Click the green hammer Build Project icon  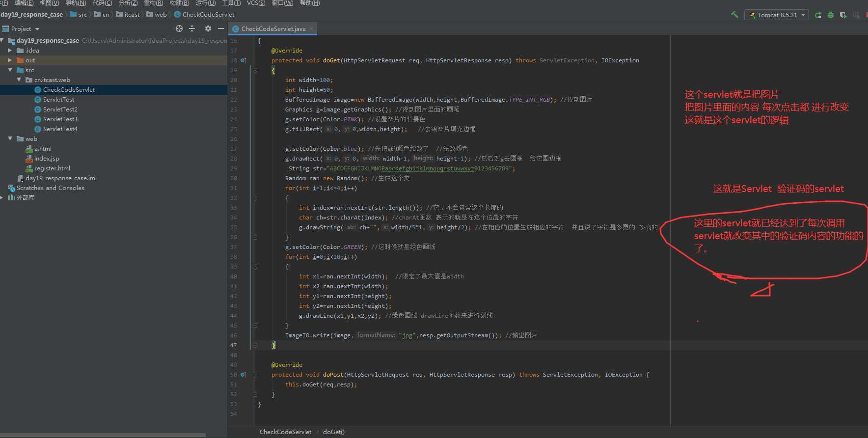pyautogui.click(x=734, y=15)
